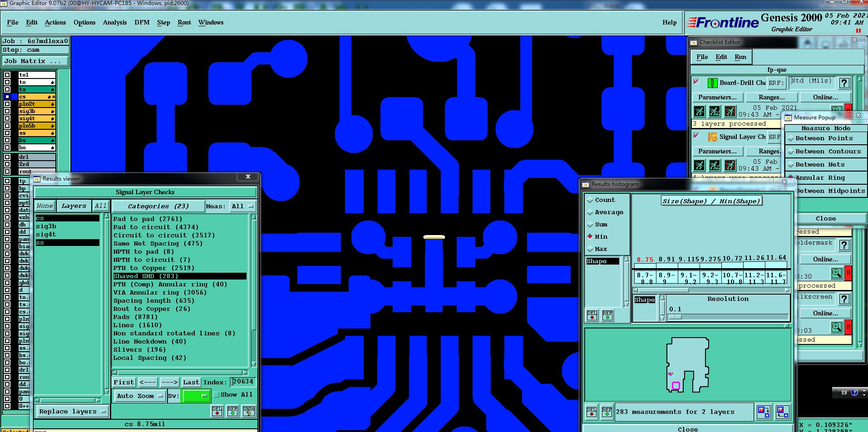The height and width of the screenshot is (432, 868).
Task: Click DEL icon below histogram Shape list
Action: (x=592, y=315)
